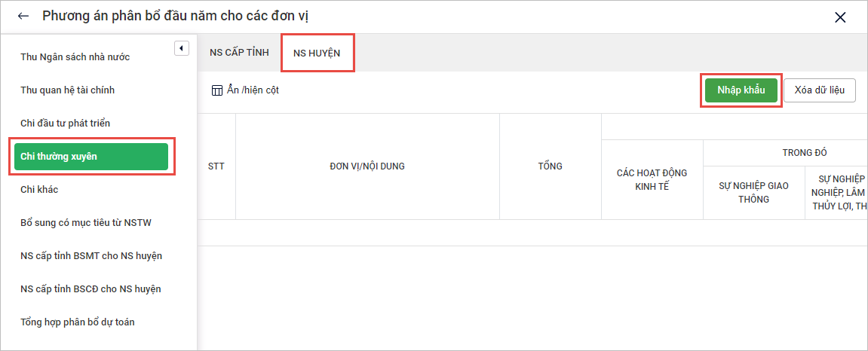The image size is (868, 351).
Task: Select NS cấp tỉnh BSCĐ cho NS huyện
Action: pos(90,289)
